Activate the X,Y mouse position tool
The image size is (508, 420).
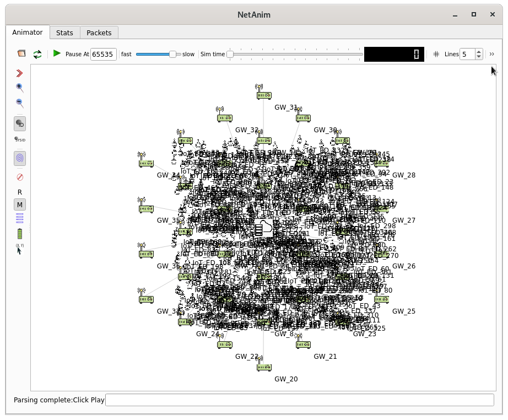point(19,249)
